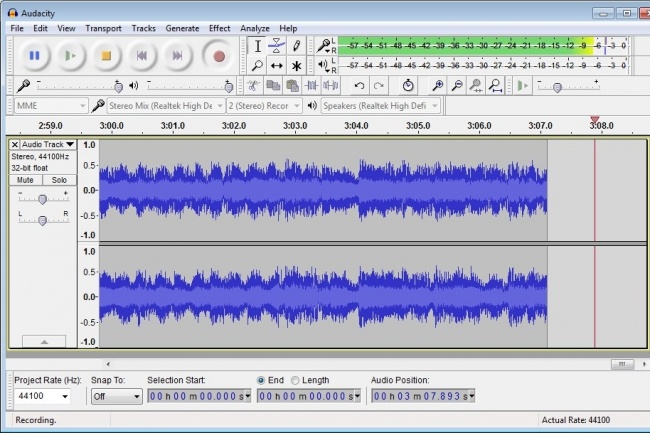This screenshot has height=433, width=650.
Task: Close the Audio Track with X
Action: (15, 144)
